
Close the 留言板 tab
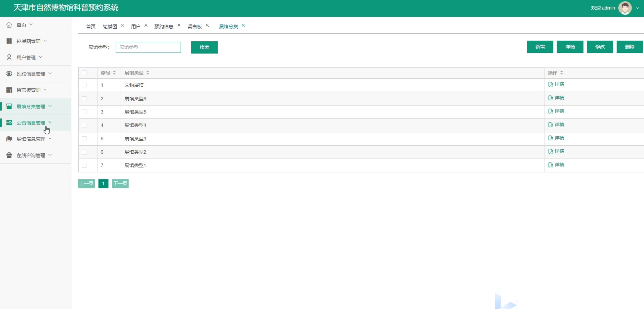(207, 25)
